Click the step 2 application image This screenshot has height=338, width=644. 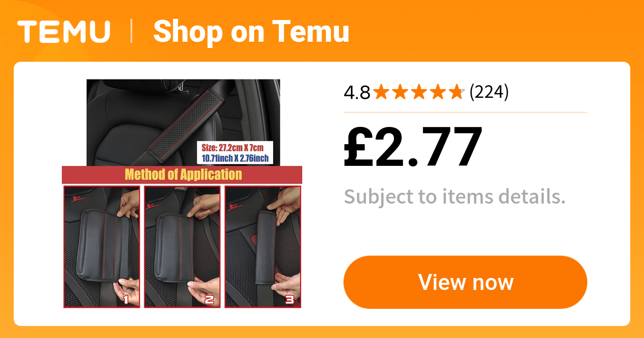tap(182, 246)
